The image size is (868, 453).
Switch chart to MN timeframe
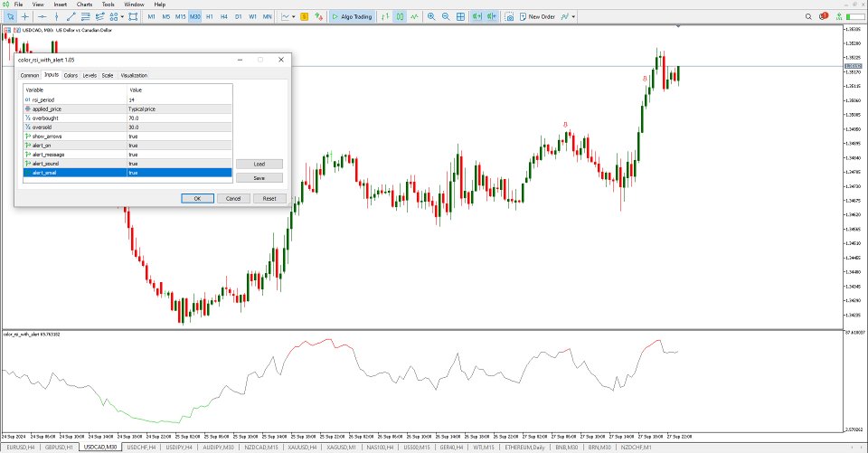tap(267, 16)
